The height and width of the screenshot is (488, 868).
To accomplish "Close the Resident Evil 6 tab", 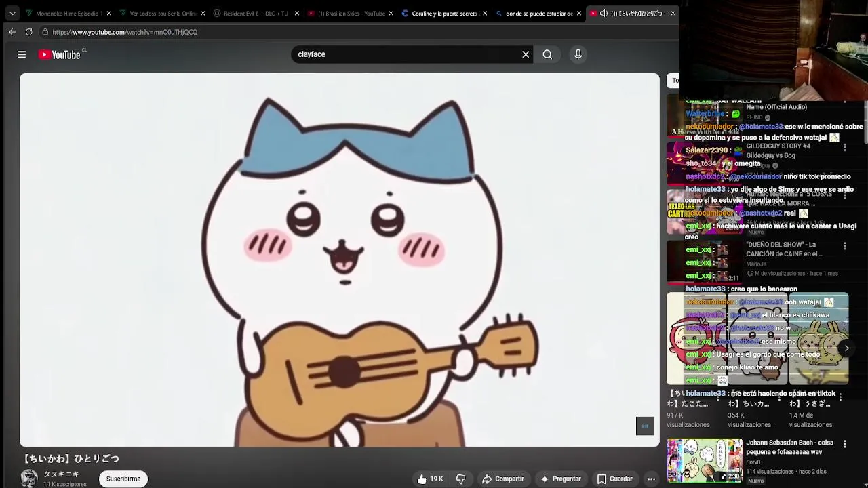I will [296, 13].
